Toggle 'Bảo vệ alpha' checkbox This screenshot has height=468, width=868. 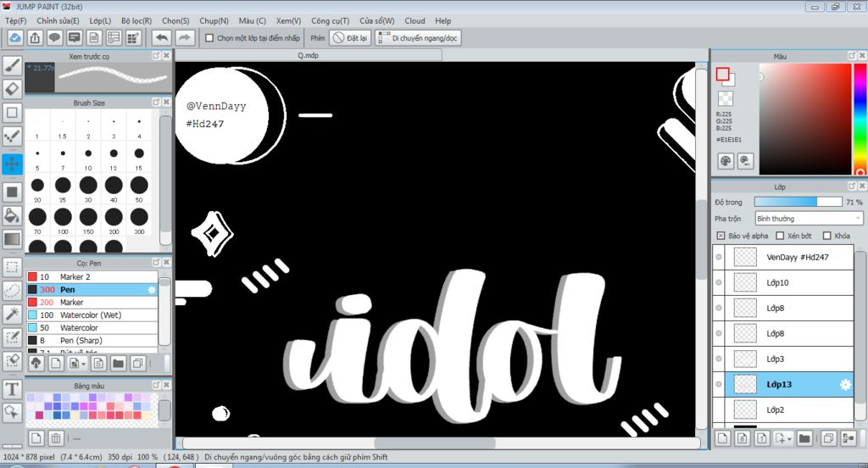coord(721,236)
